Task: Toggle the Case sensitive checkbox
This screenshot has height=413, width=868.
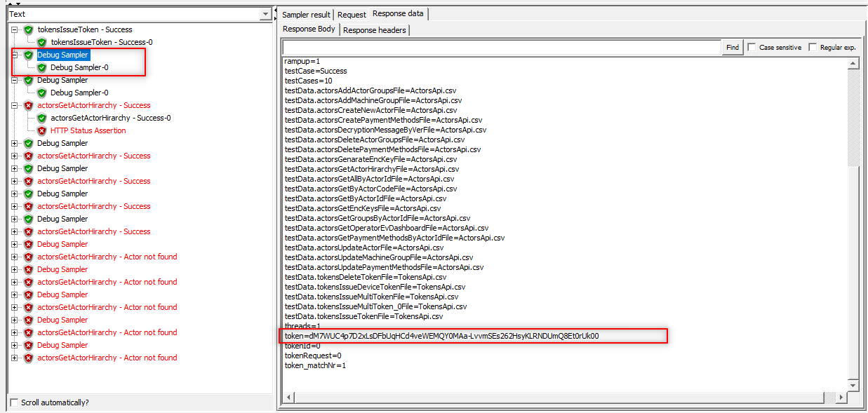Action: coord(752,47)
